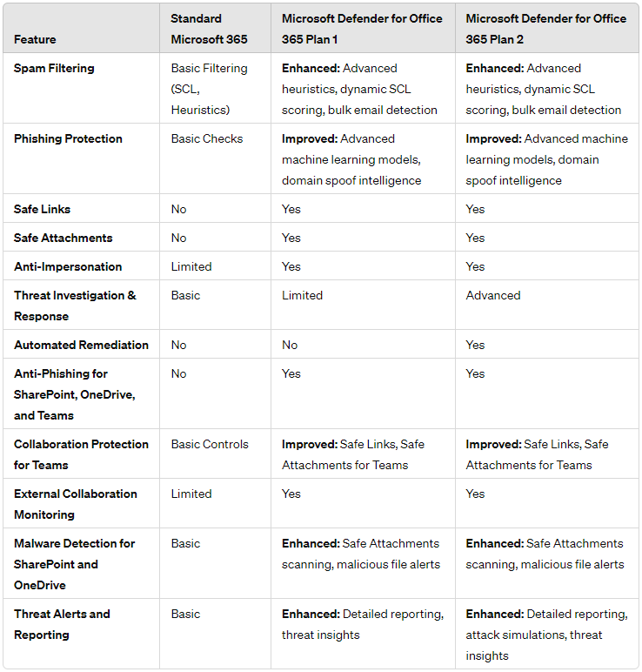
Task: Select the 'Phishing Protection' feature cell
Action: [68, 138]
